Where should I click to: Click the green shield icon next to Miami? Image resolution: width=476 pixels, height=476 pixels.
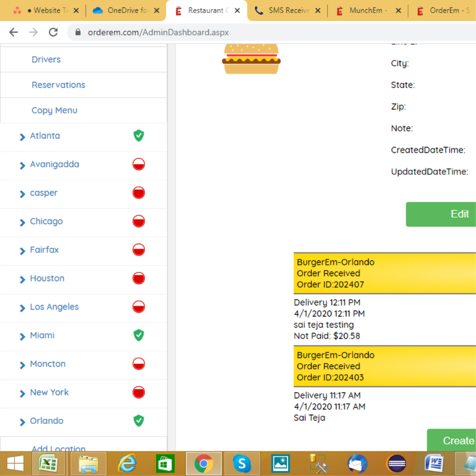tap(139, 335)
